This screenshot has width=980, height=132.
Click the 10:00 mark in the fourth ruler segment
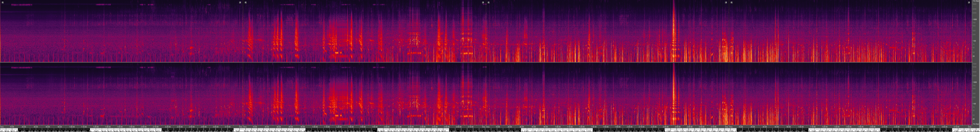(741, 127)
